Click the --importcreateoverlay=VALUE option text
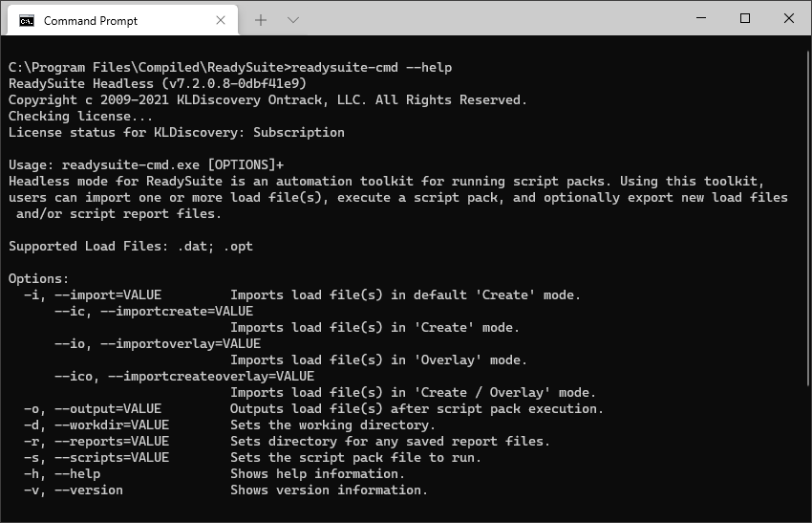The width and height of the screenshot is (812, 523). [184, 377]
